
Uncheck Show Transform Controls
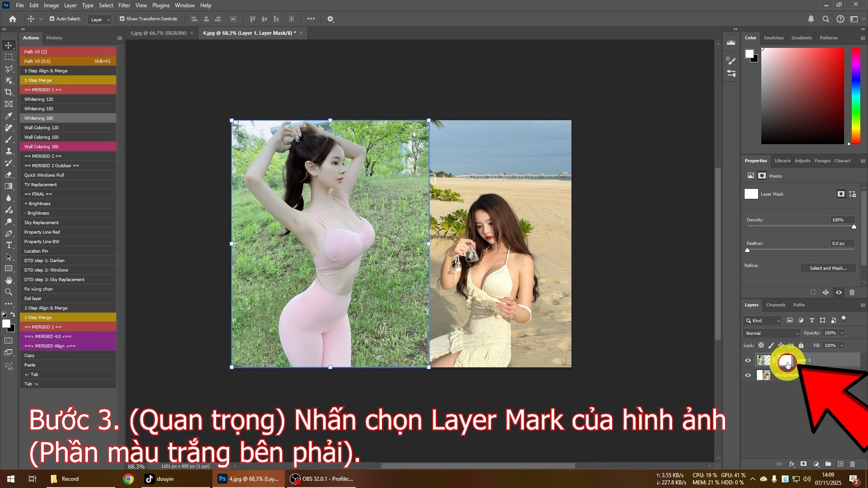point(122,19)
